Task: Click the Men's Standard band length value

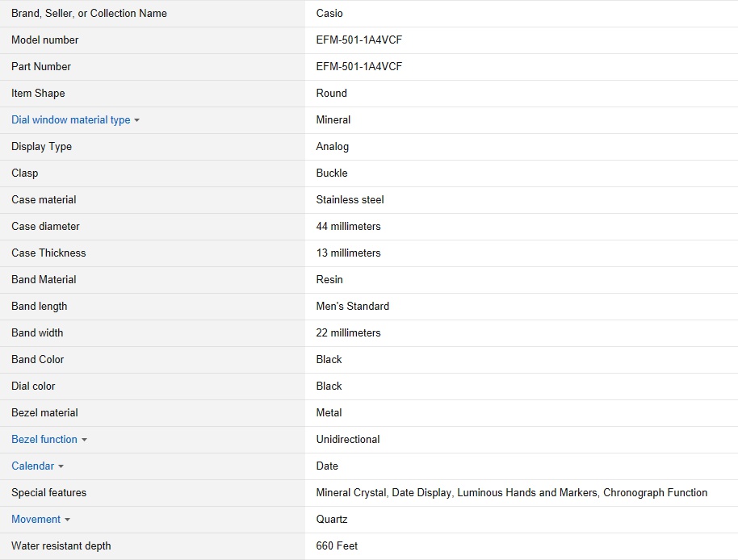Action: coord(352,307)
